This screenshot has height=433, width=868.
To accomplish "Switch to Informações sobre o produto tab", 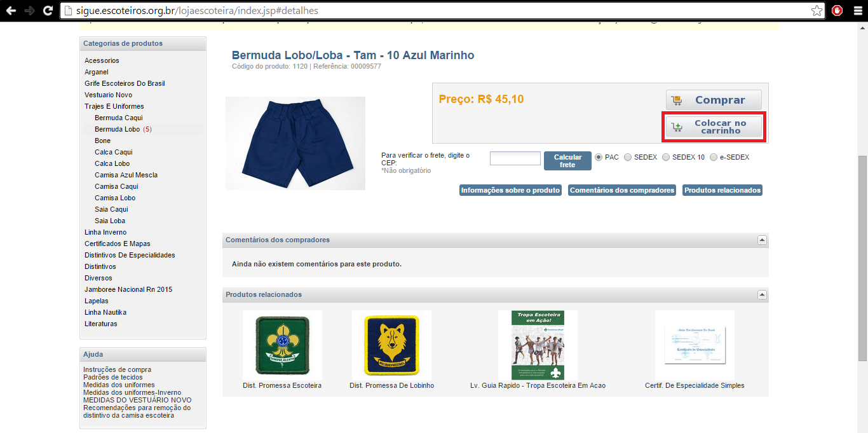I will pos(510,190).
